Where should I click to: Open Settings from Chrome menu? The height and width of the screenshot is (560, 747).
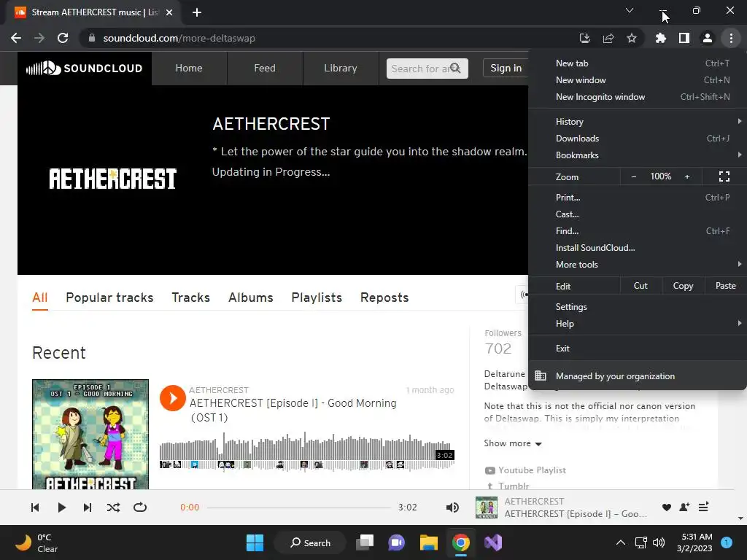point(638,307)
